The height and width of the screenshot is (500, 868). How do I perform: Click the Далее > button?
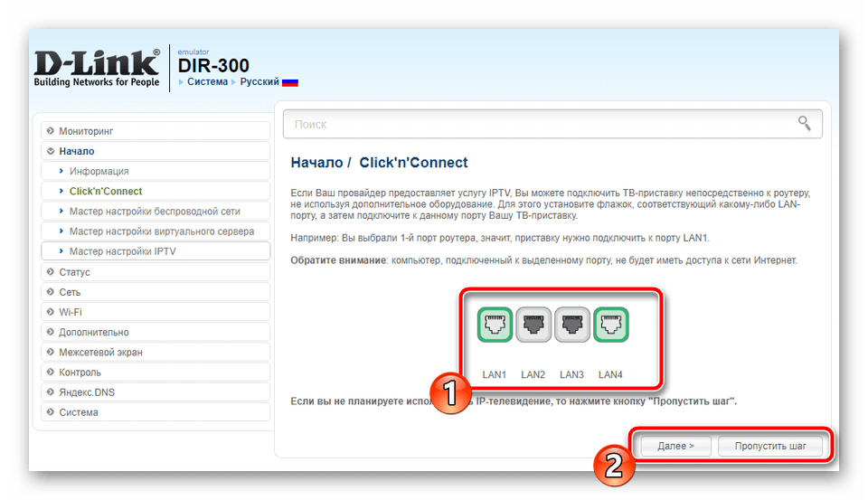pos(675,446)
